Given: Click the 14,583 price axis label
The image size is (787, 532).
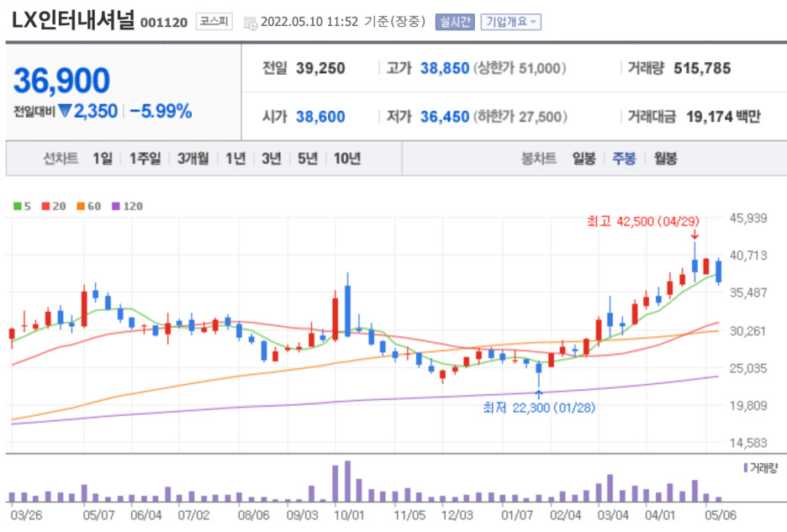Looking at the screenshot, I should 748,443.
